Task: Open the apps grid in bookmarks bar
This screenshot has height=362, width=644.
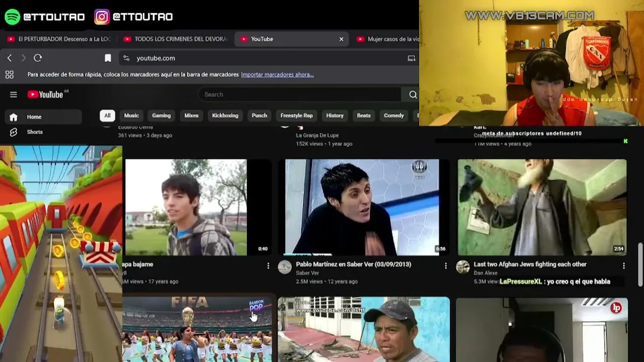Action: click(10, 75)
